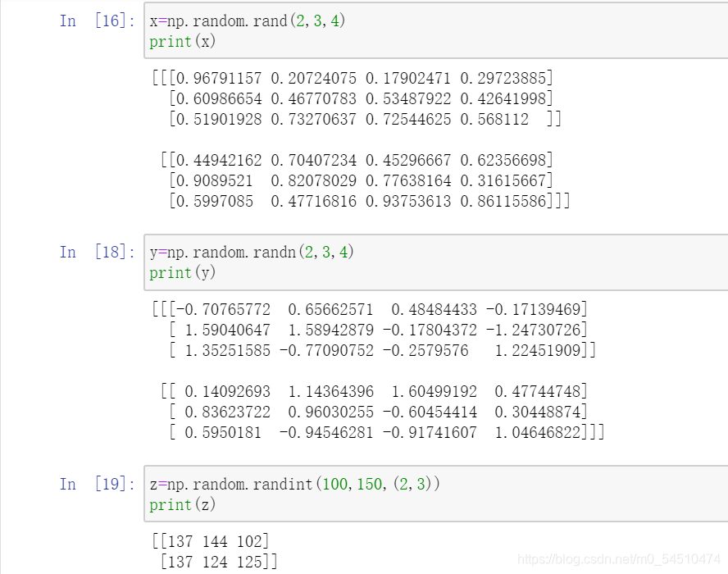Viewport: 728px width, 574px height.
Task: Select the In [16] cell prompt
Action: click(x=97, y=20)
